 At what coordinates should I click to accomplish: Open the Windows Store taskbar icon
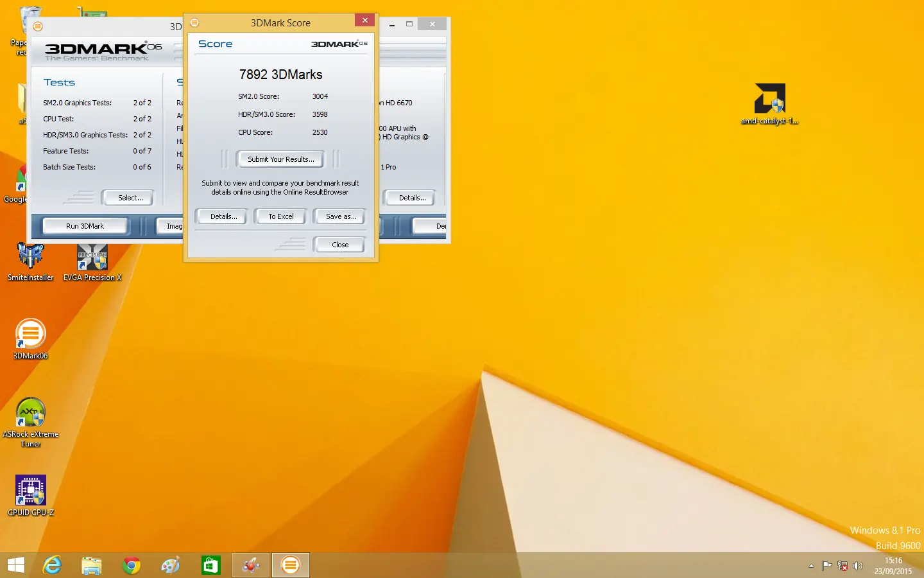click(x=210, y=565)
